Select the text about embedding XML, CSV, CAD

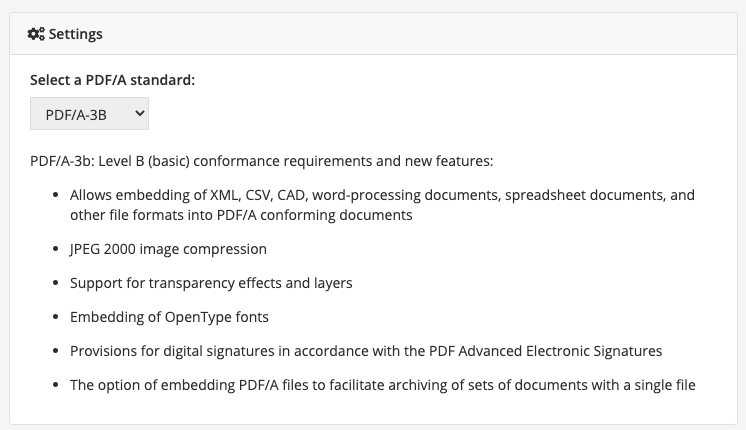(x=382, y=195)
